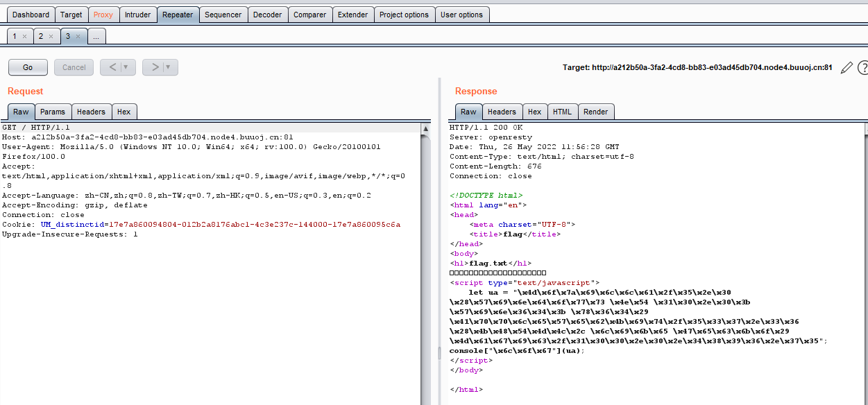The width and height of the screenshot is (868, 405).
Task: Switch to the Intruder tab
Action: (x=137, y=15)
